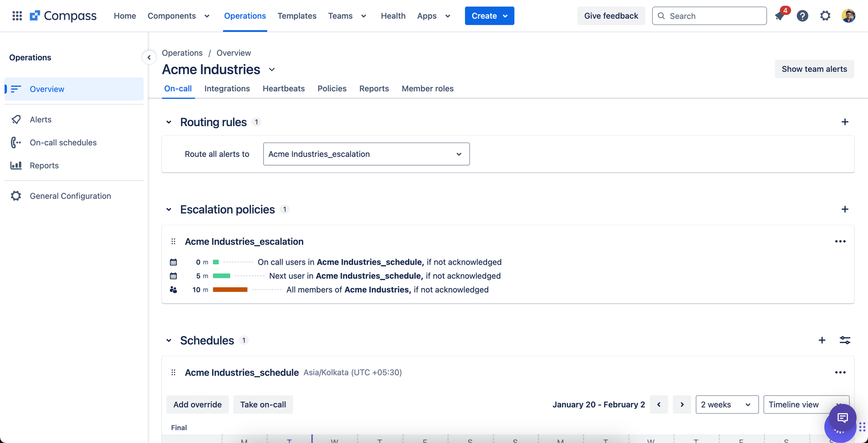Open the app switcher grid icon
This screenshot has width=868, height=443.
click(x=17, y=16)
